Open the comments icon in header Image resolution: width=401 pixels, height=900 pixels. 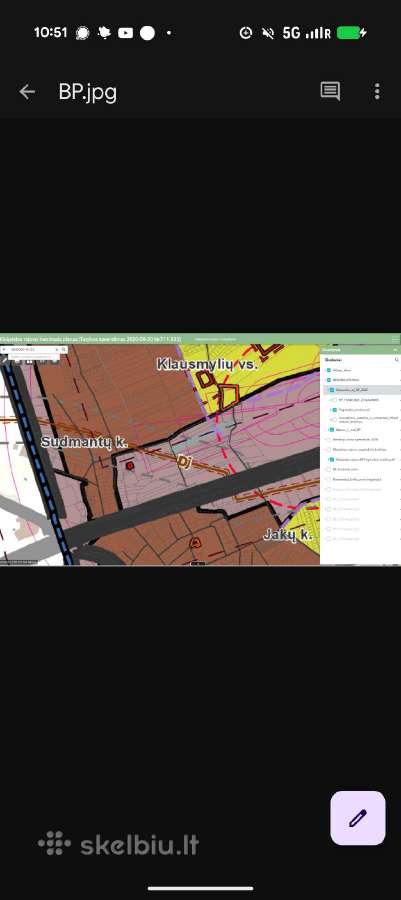tap(330, 91)
